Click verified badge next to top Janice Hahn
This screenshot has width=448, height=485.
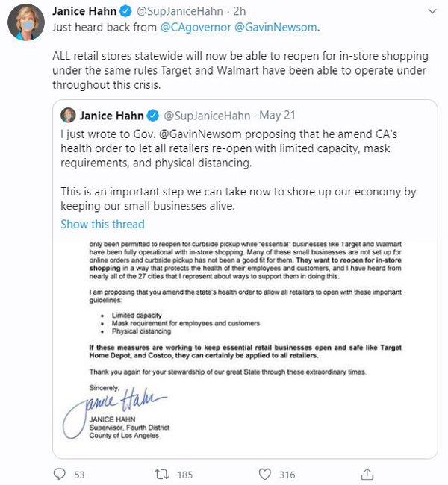[125, 11]
